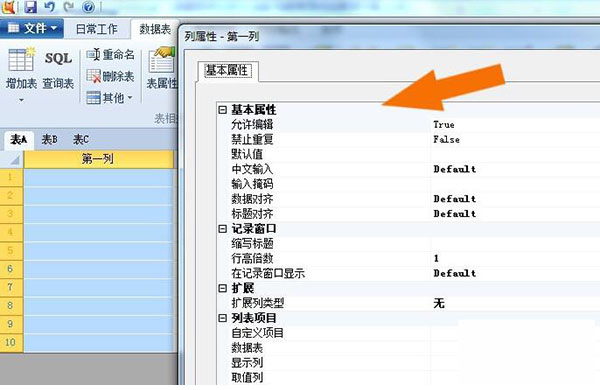
Task: Select row header 1 in the table
Action: [11, 177]
